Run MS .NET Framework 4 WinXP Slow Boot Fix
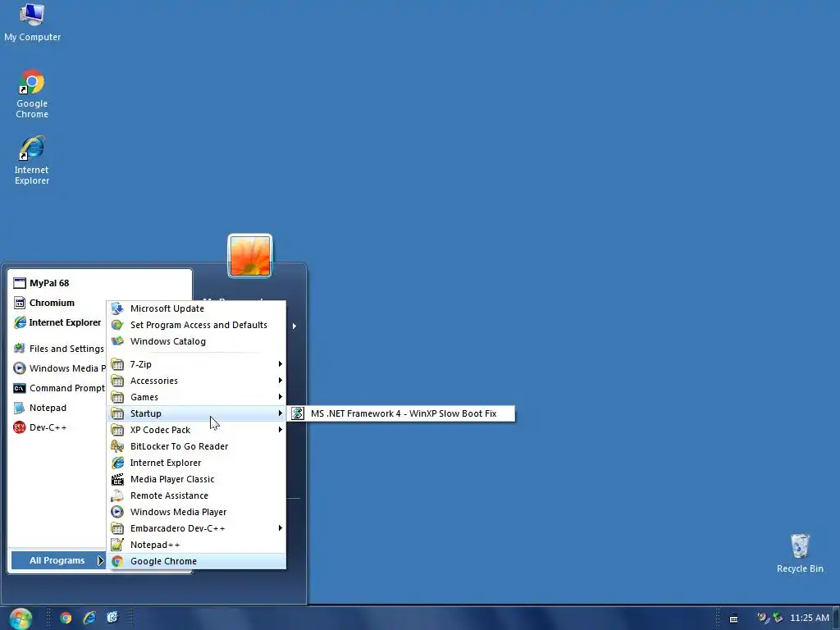Image resolution: width=840 pixels, height=630 pixels. (402, 413)
